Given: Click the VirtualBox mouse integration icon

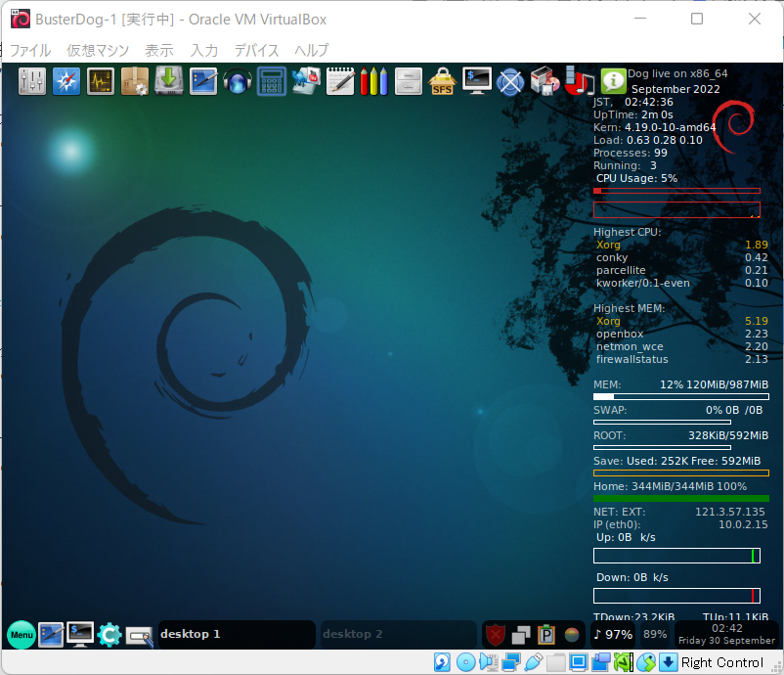Looking at the screenshot, I should click(x=646, y=662).
